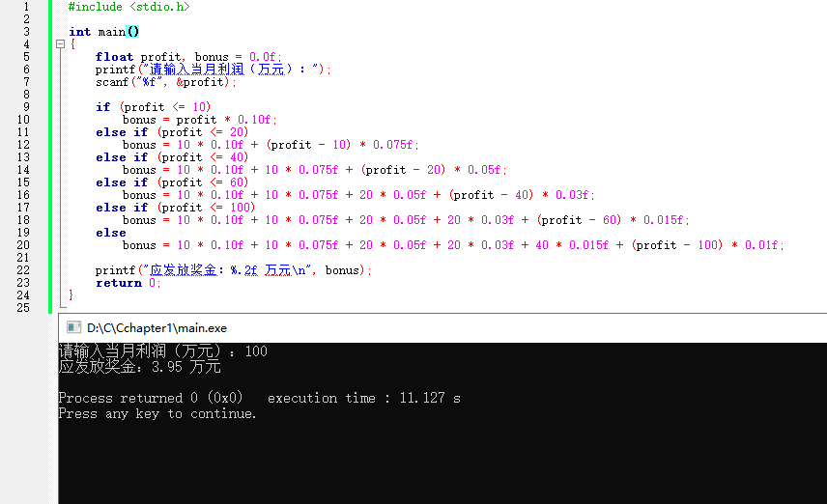Click the (profit - 60) * 0.015f expression
The height and width of the screenshot is (504, 827).
coord(611,220)
